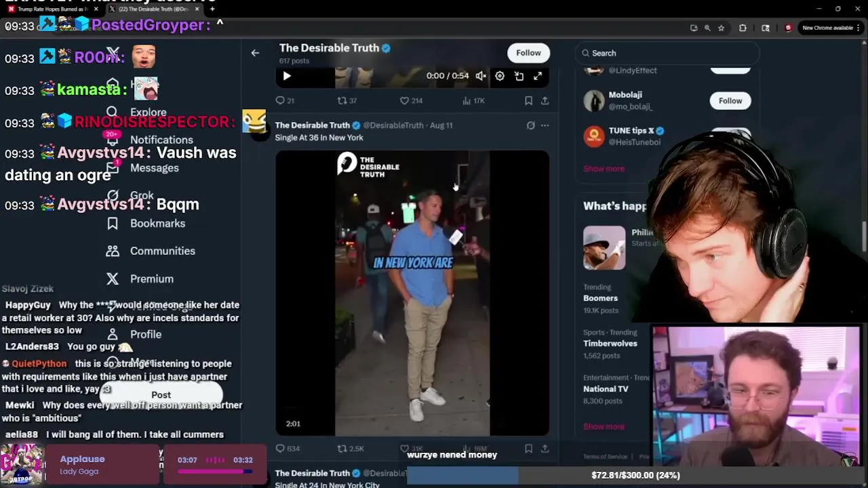Bookmark this page with Chrome star
This screenshot has width=868, height=488.
721,28
